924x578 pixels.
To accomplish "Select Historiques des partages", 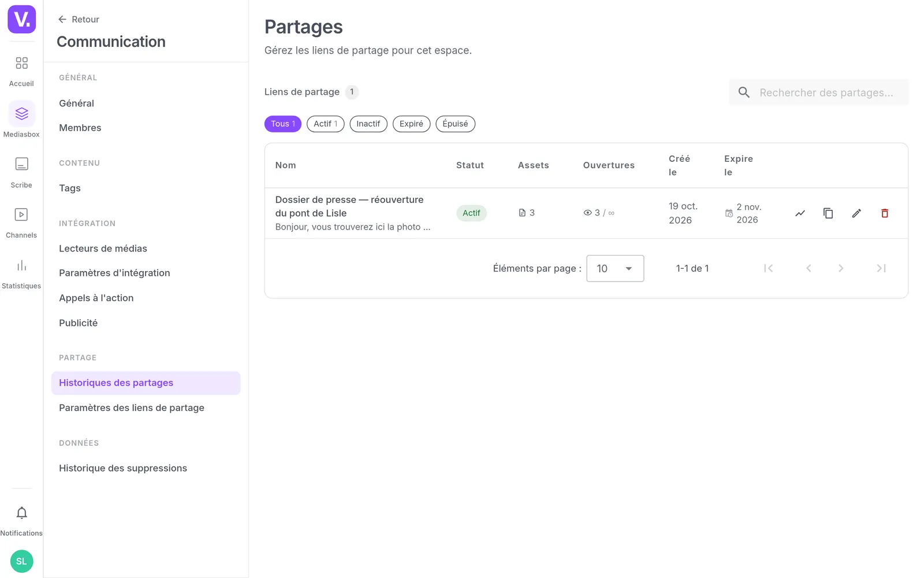I will (146, 383).
